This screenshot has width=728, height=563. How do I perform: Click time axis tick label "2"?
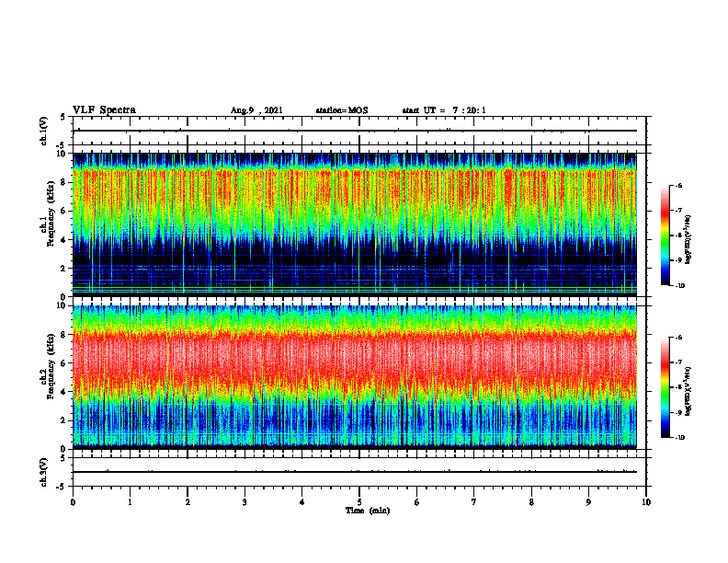tap(188, 502)
